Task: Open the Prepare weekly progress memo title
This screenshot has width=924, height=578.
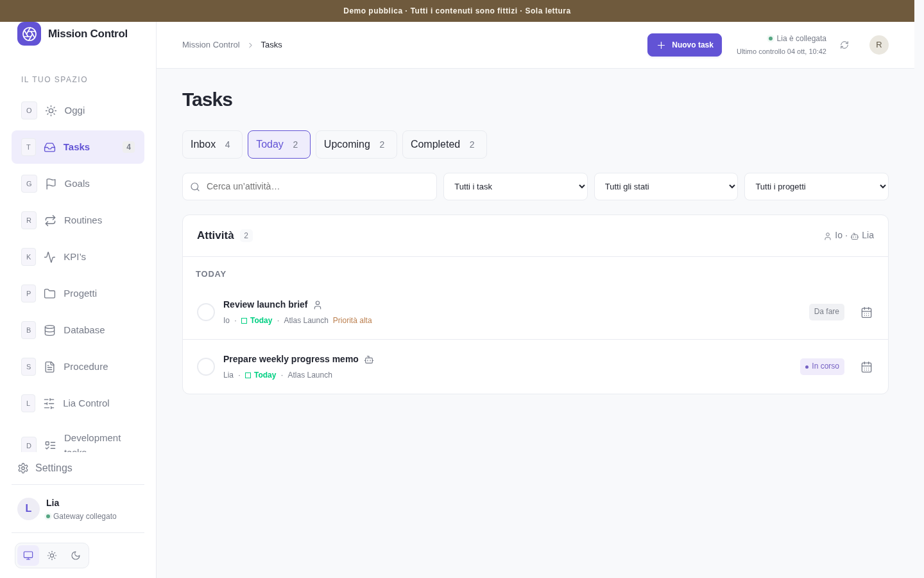Action: click(291, 359)
